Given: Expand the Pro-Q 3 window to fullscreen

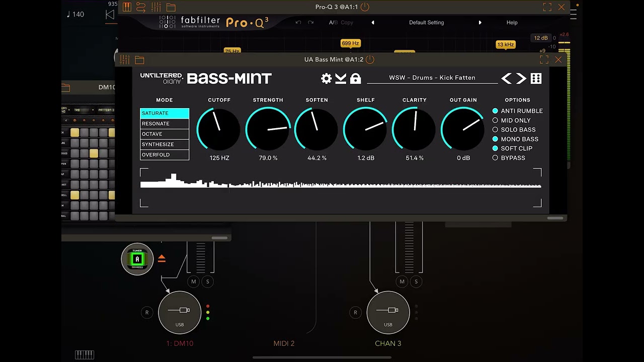Looking at the screenshot, I should [547, 7].
